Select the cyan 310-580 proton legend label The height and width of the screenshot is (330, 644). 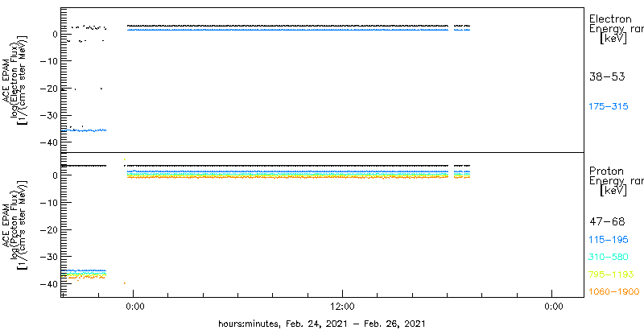[x=609, y=257]
